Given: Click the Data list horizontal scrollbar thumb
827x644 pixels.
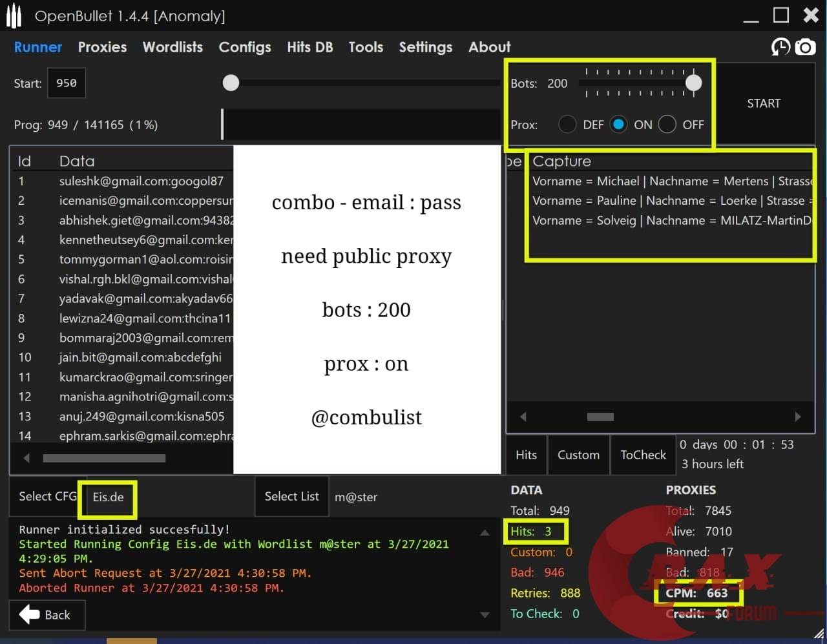Looking at the screenshot, I should coord(104,458).
